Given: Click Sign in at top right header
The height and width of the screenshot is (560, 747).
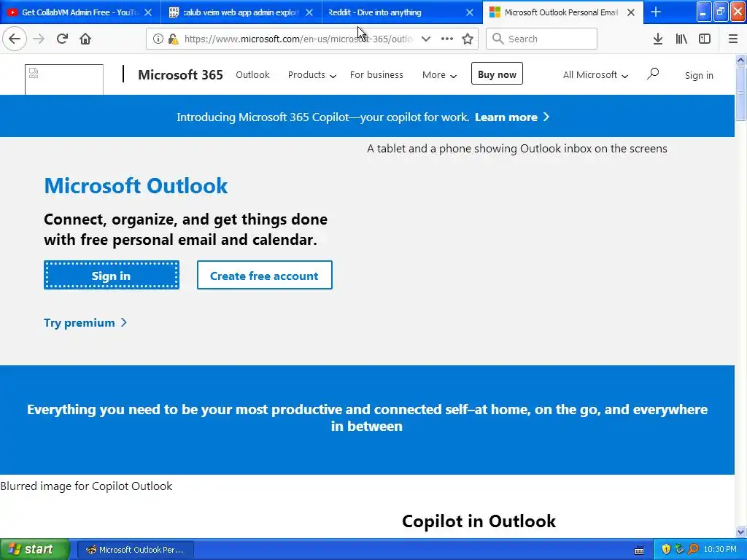Looking at the screenshot, I should click(699, 75).
